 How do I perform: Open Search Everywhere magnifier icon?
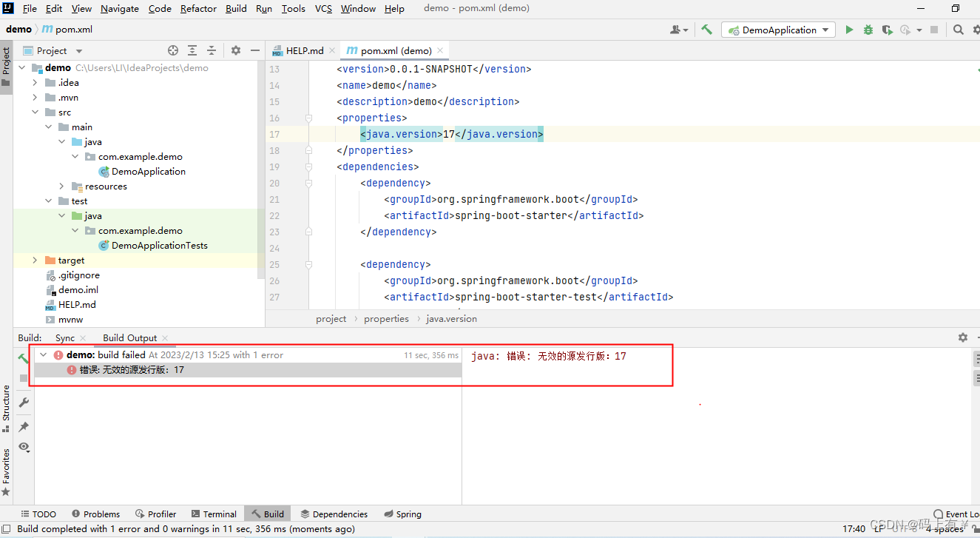click(959, 30)
